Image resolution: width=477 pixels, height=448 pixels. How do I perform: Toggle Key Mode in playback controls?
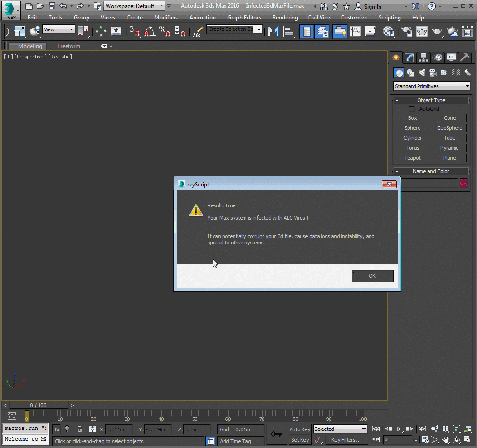376,439
